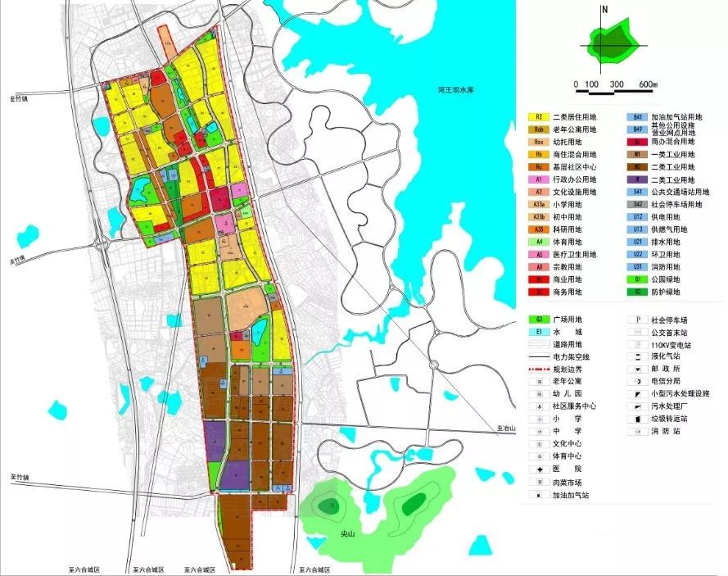
Task: Click the A33b 初中用地 swatch
Action: (x=540, y=217)
